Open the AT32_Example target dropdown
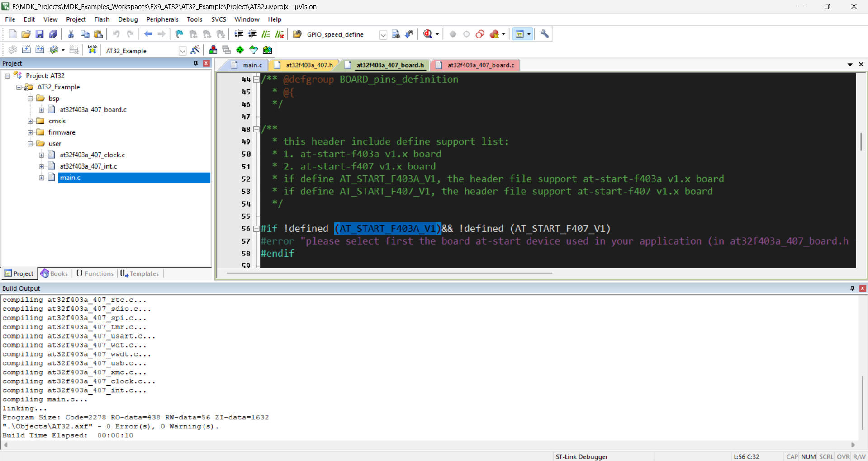Viewport: 868px width, 461px height. (182, 51)
